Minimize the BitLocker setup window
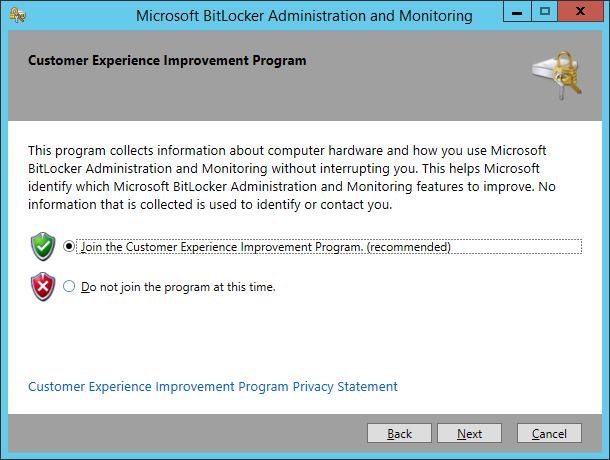Viewport: 610px width, 460px height. pyautogui.click(x=517, y=11)
